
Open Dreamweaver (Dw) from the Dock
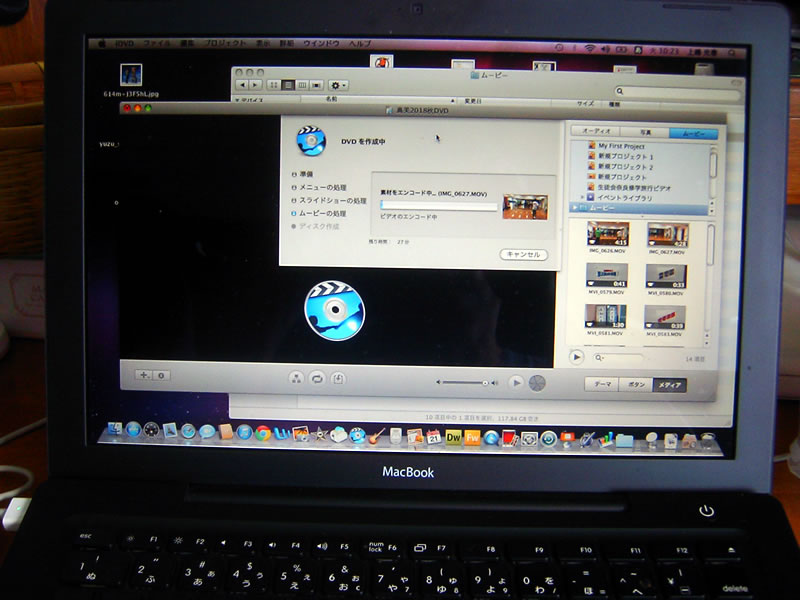[x=453, y=437]
